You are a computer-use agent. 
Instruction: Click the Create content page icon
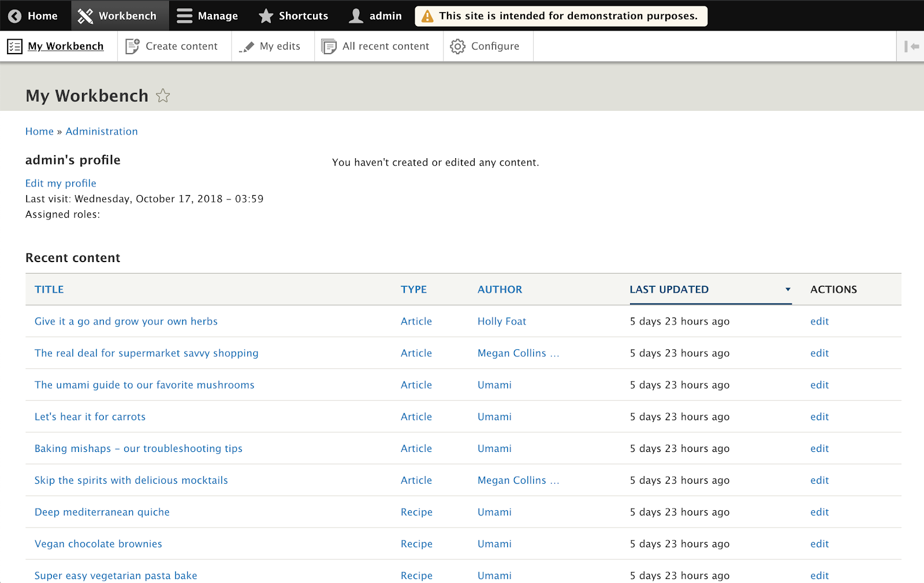(x=132, y=46)
